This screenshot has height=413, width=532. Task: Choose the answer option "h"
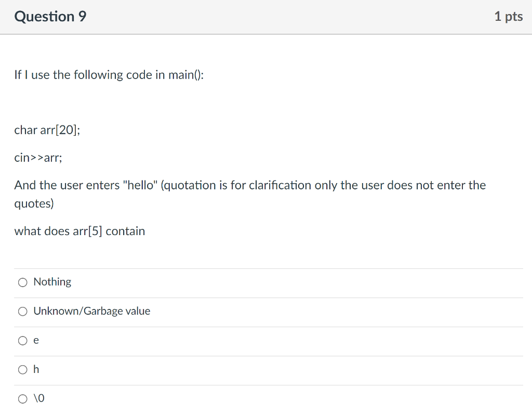point(23,369)
